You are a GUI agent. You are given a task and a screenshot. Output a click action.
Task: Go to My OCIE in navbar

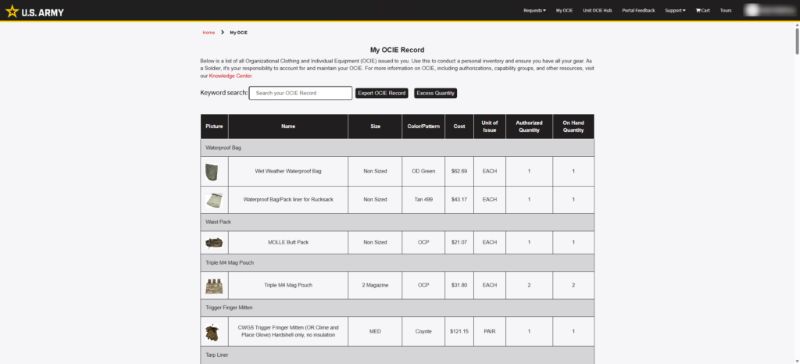pyautogui.click(x=564, y=10)
